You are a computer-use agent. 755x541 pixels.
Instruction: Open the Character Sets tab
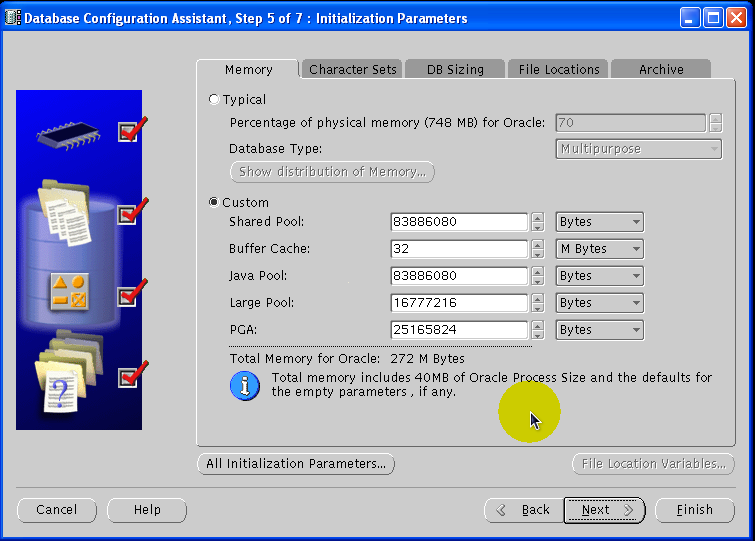click(x=352, y=69)
